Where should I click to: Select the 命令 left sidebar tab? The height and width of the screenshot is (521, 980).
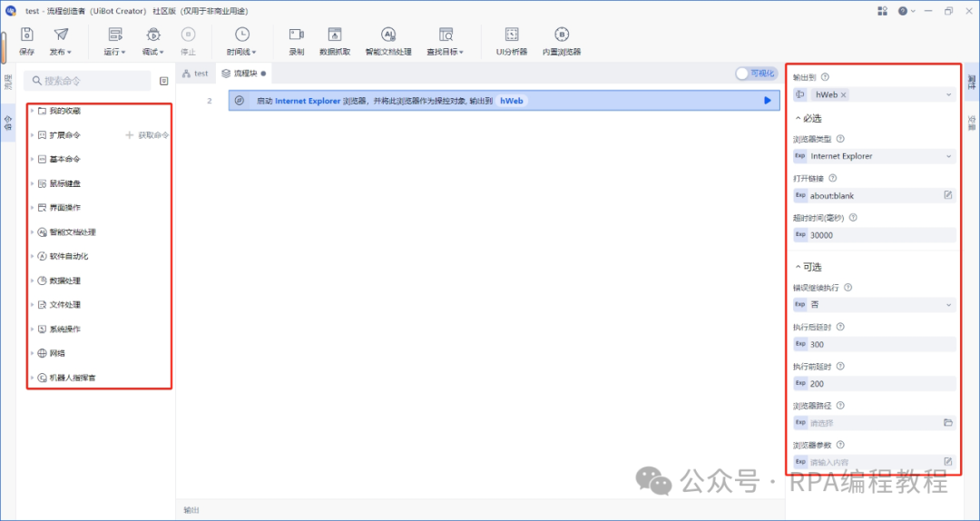coord(8,122)
